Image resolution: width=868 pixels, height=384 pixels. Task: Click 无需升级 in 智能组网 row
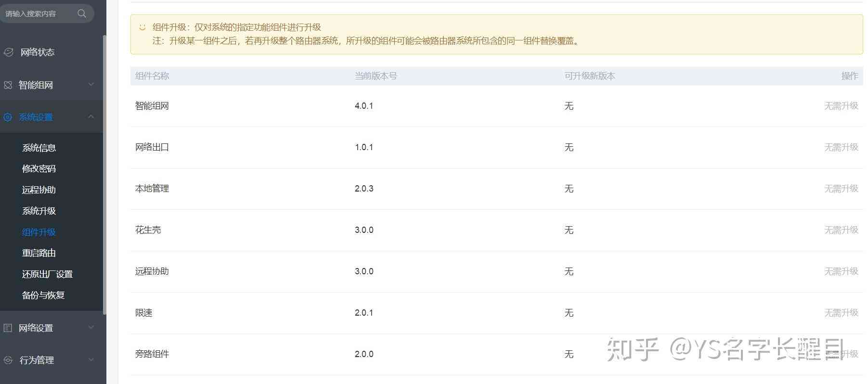(x=841, y=106)
